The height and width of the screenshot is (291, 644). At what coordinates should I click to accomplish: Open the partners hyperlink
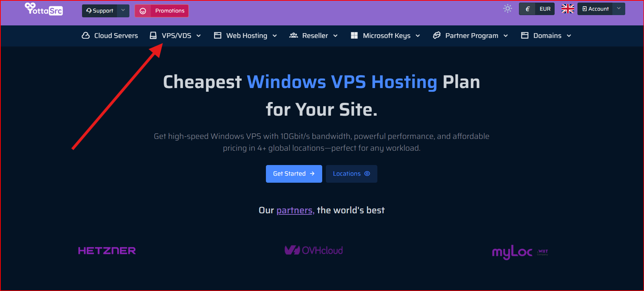(294, 210)
